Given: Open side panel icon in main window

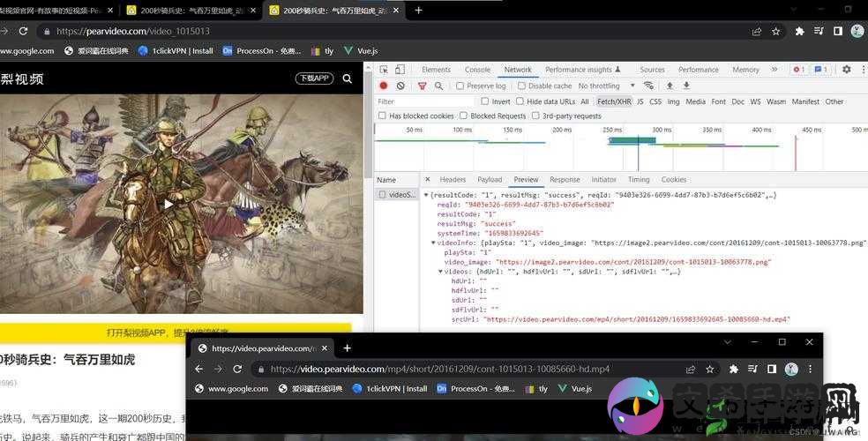Looking at the screenshot, I should (837, 32).
